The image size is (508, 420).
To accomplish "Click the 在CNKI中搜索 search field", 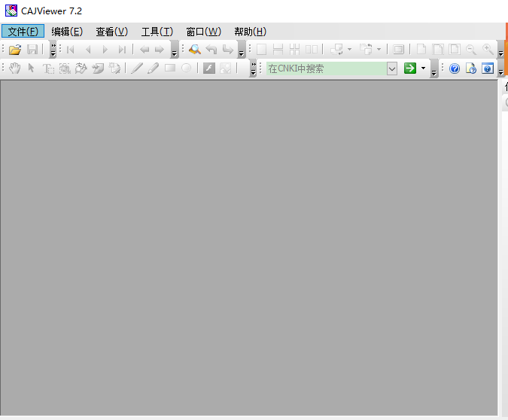I will pyautogui.click(x=327, y=68).
